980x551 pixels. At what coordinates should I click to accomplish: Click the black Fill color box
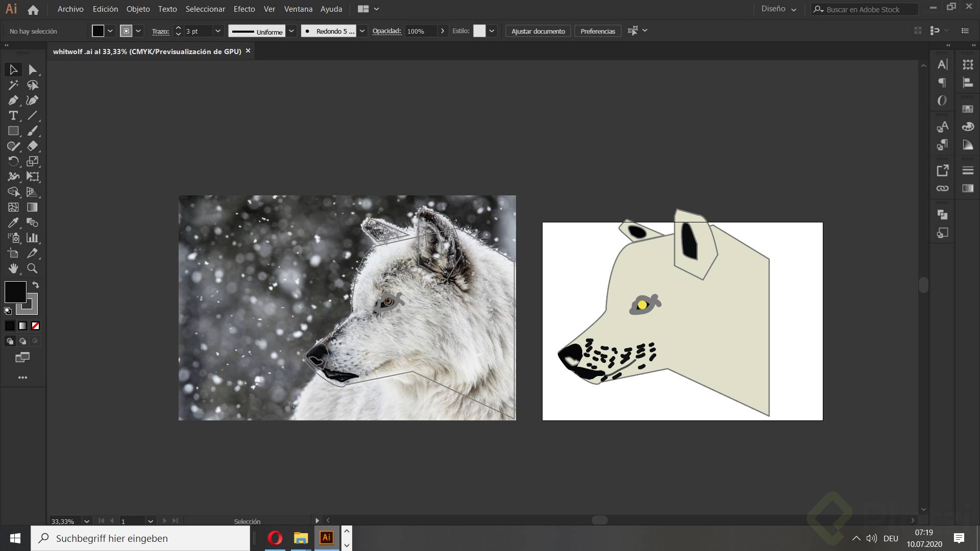15,292
